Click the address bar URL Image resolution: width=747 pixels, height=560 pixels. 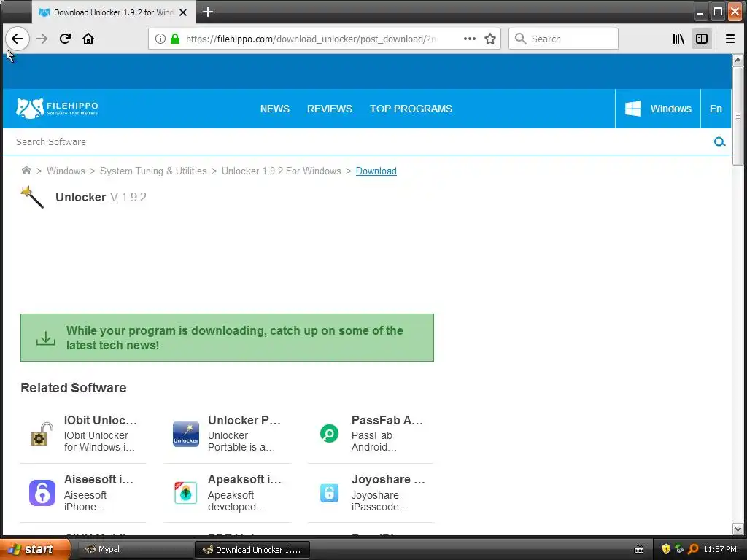[311, 39]
